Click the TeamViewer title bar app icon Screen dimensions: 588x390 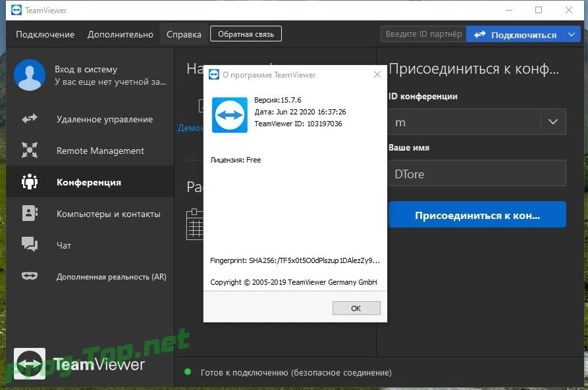[x=16, y=10]
